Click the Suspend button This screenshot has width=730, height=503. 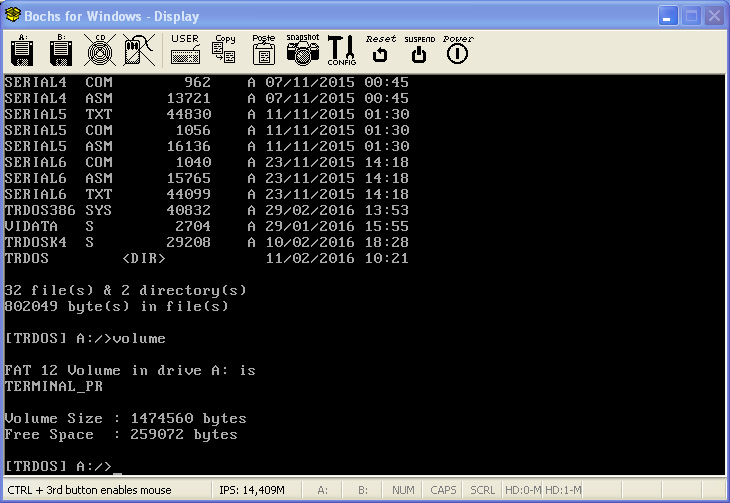419,50
